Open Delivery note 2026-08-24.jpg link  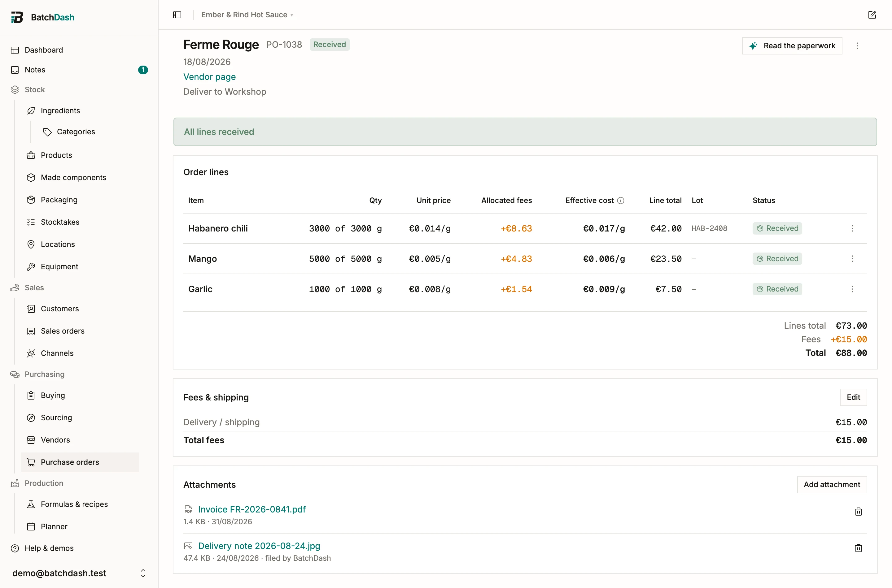point(259,546)
